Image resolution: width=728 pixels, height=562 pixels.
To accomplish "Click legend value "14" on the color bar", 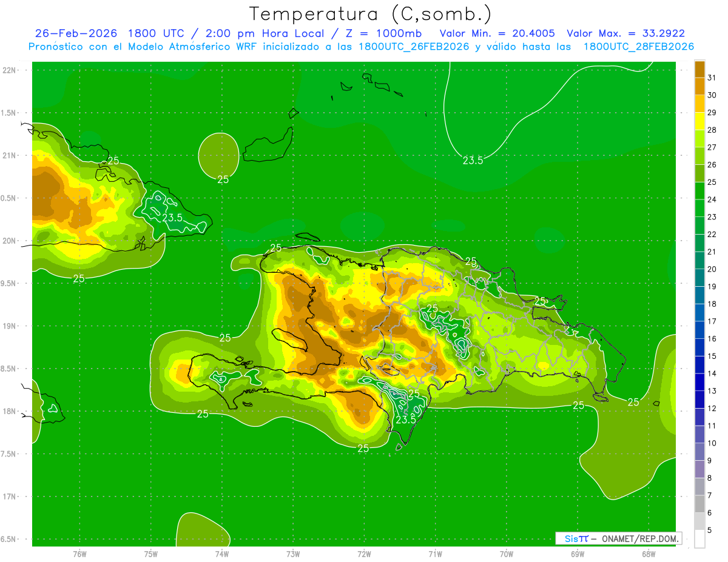I will tap(712, 373).
